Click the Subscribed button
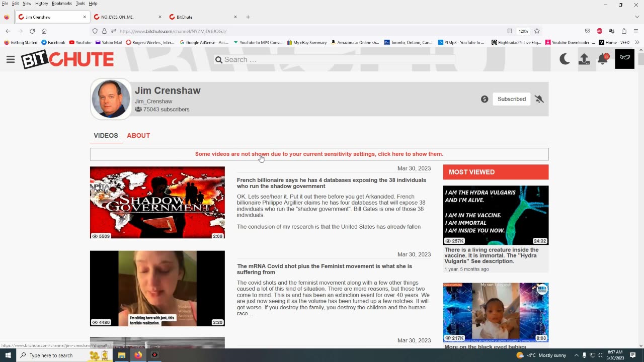644x362 pixels. 512,99
